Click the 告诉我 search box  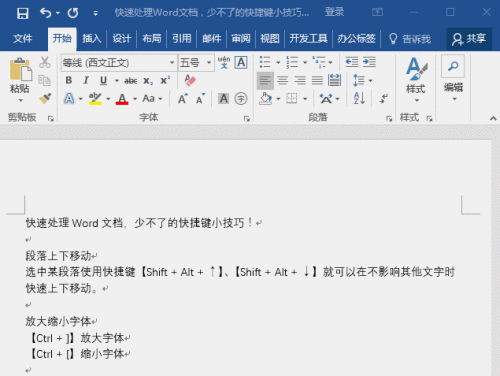(x=410, y=39)
